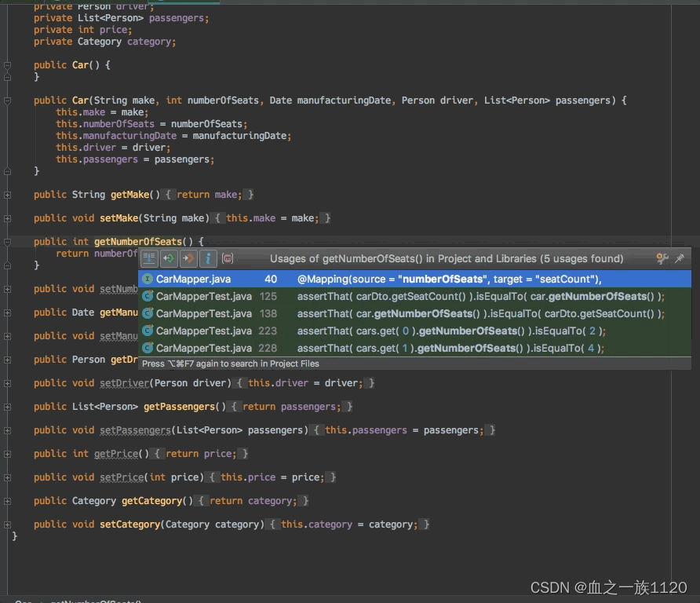Jump to previous occurrence in usages popup
Viewport: 700px width, 603px height.
[167, 258]
